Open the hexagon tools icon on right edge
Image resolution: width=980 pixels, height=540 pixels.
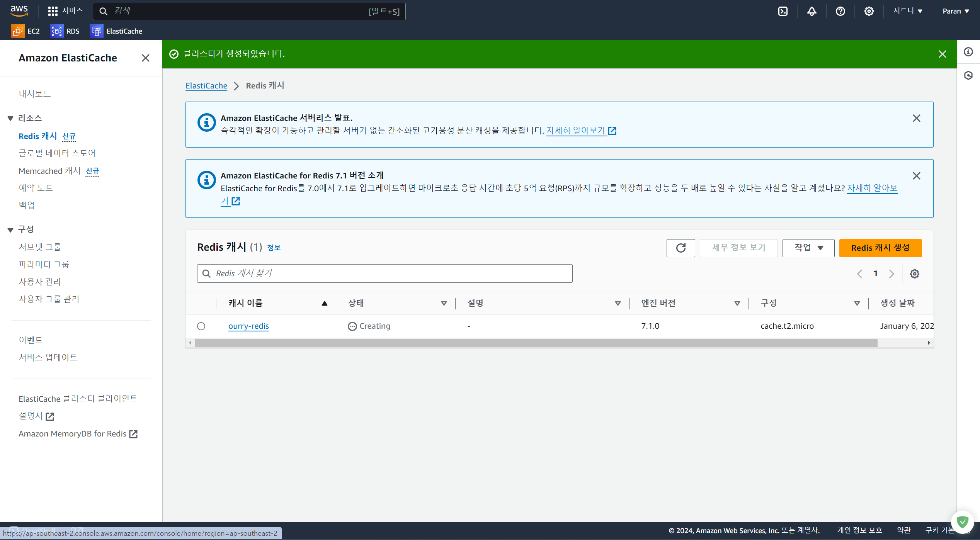click(968, 75)
